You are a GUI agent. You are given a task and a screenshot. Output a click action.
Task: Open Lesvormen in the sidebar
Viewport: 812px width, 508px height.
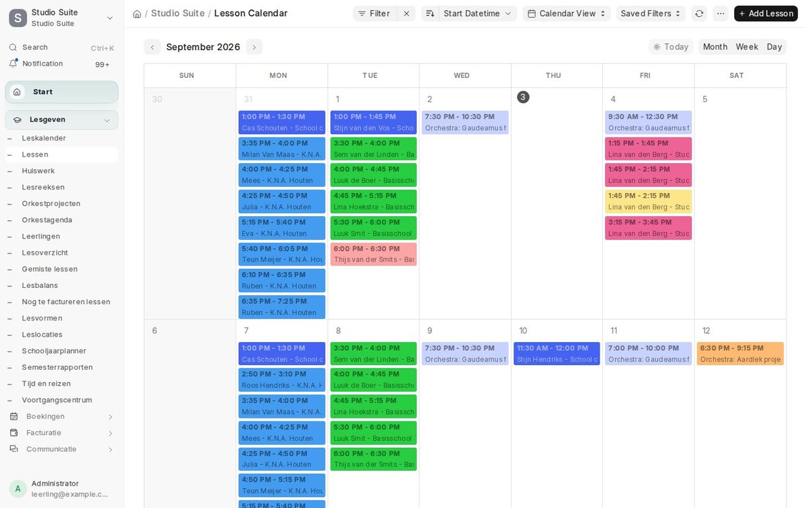click(62, 318)
